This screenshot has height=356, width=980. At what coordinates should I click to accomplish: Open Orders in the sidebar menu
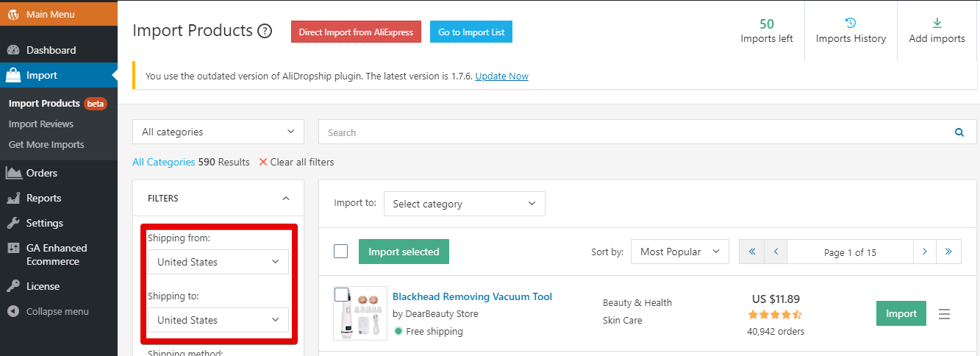click(41, 173)
